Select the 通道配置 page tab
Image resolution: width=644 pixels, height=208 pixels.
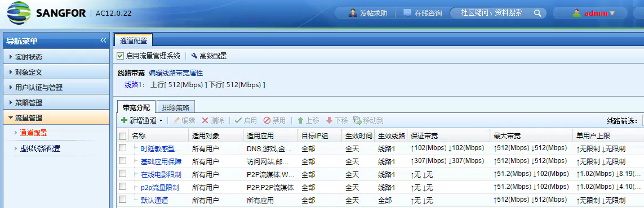(134, 40)
